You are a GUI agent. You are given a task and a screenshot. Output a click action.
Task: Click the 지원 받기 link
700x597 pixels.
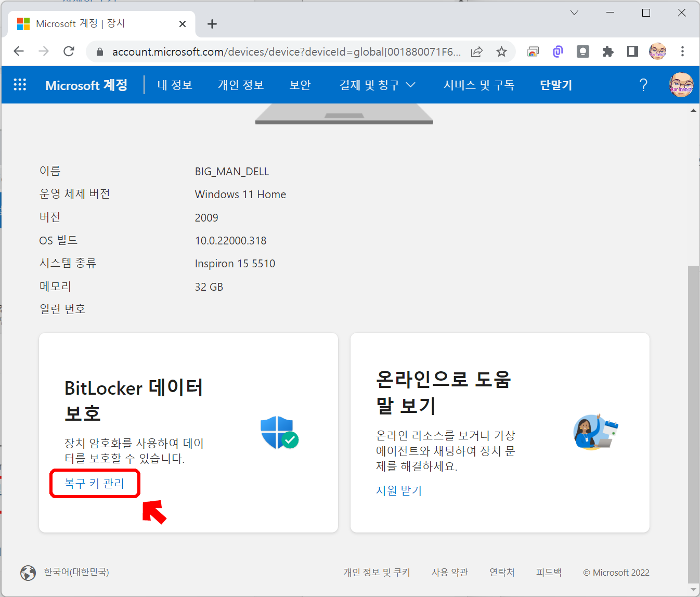(x=399, y=490)
